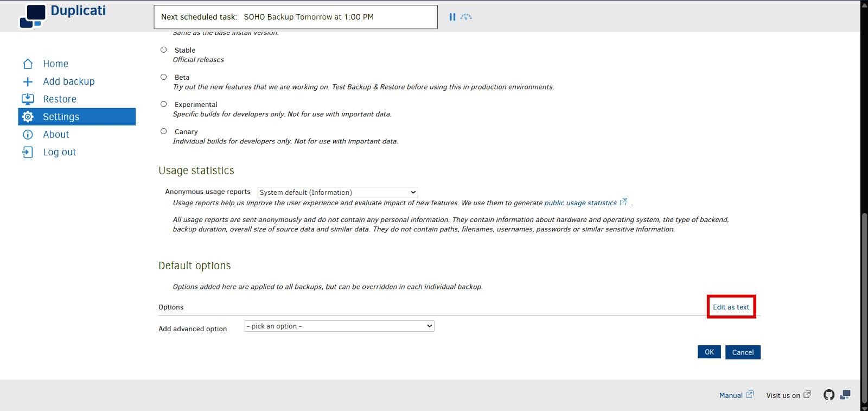The width and height of the screenshot is (868, 411).
Task: Open the public usage statistics link
Action: tap(580, 203)
